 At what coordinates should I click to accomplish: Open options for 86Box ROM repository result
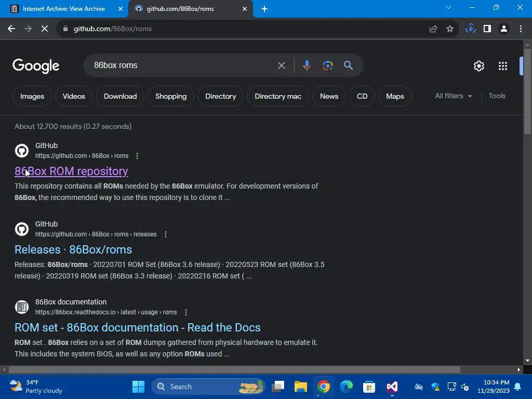pos(137,156)
